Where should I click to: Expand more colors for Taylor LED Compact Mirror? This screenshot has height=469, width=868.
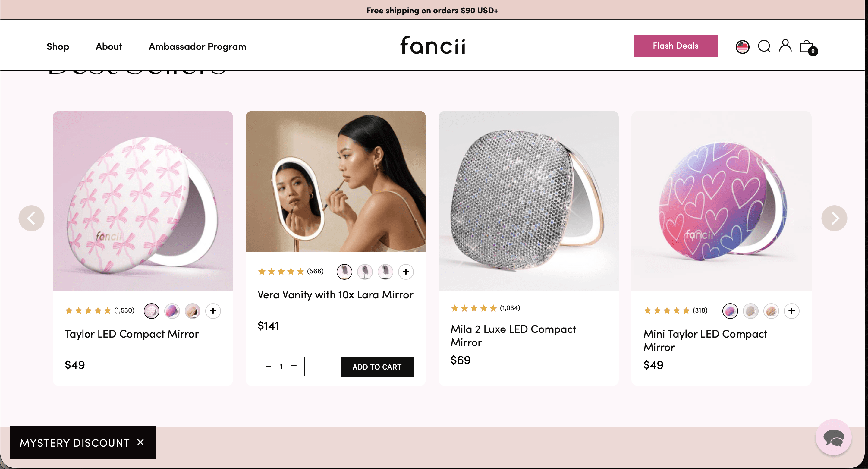point(213,311)
